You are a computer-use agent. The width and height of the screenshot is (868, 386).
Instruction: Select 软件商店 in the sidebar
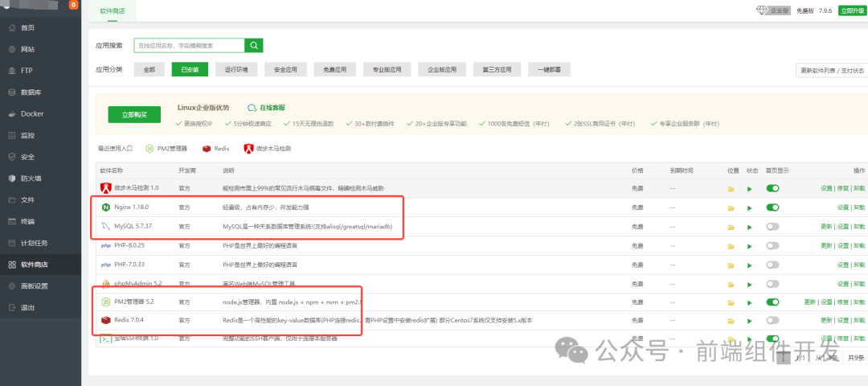pyautogui.click(x=35, y=264)
